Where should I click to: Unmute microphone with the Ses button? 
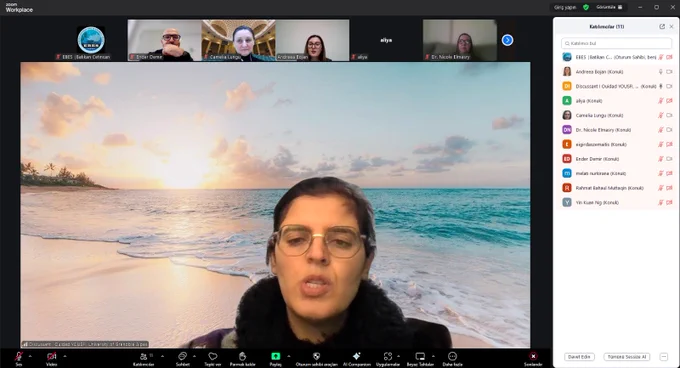19,358
